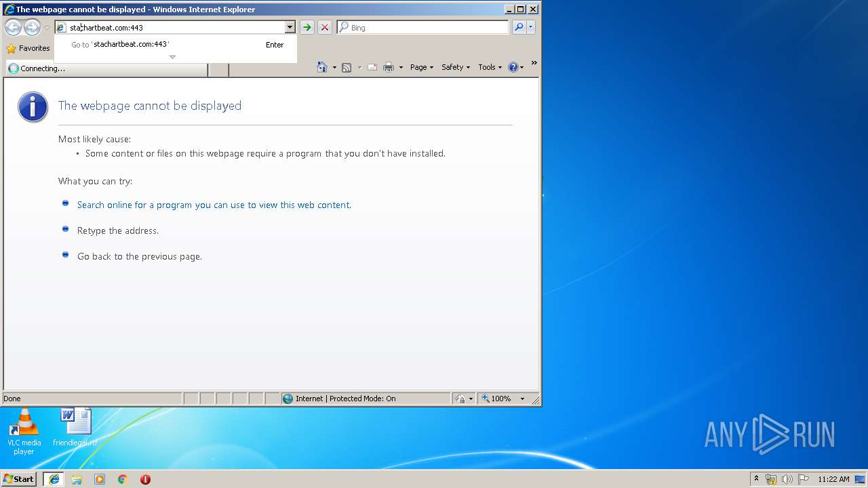This screenshot has width=868, height=488.
Task: Open the zoom level dropdown arrow
Action: pyautogui.click(x=522, y=399)
